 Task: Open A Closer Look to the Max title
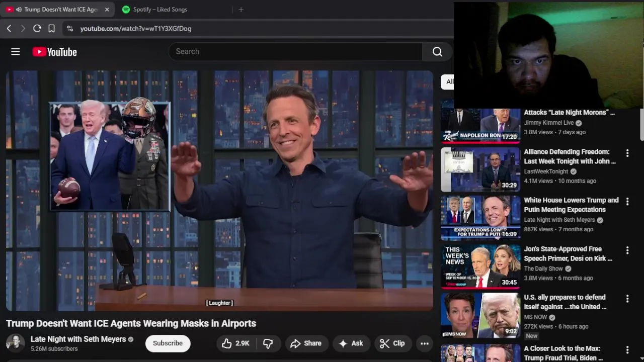point(563,353)
